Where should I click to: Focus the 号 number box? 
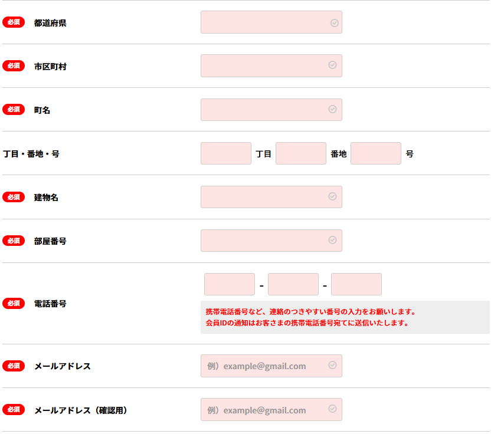click(376, 153)
